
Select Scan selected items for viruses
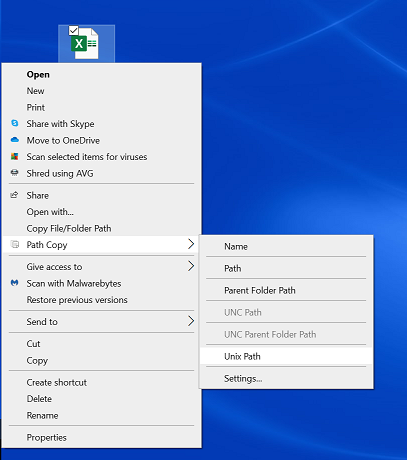(x=101, y=157)
